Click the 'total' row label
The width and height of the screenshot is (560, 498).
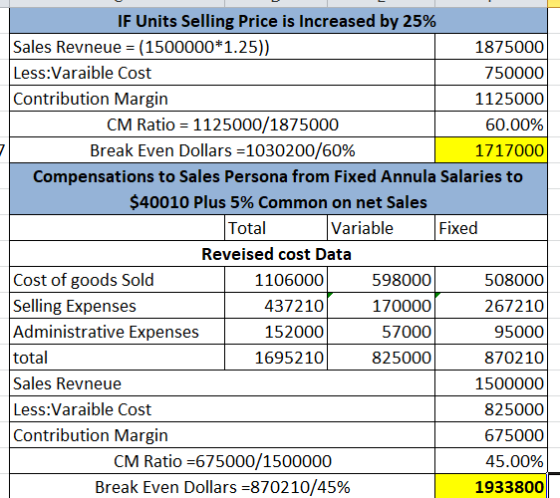pyautogui.click(x=117, y=357)
